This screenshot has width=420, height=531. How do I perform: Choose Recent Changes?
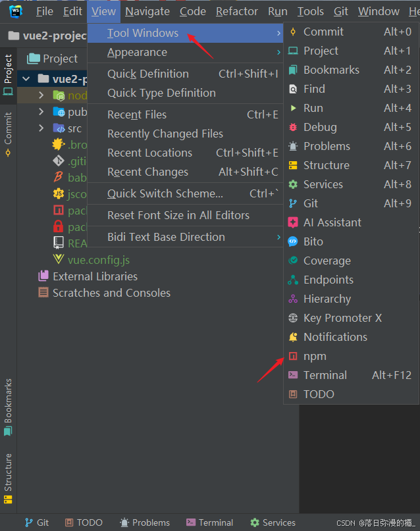(185, 172)
